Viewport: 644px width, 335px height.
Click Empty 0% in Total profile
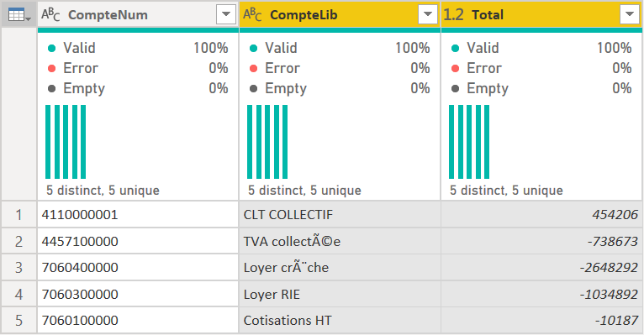tap(541, 88)
